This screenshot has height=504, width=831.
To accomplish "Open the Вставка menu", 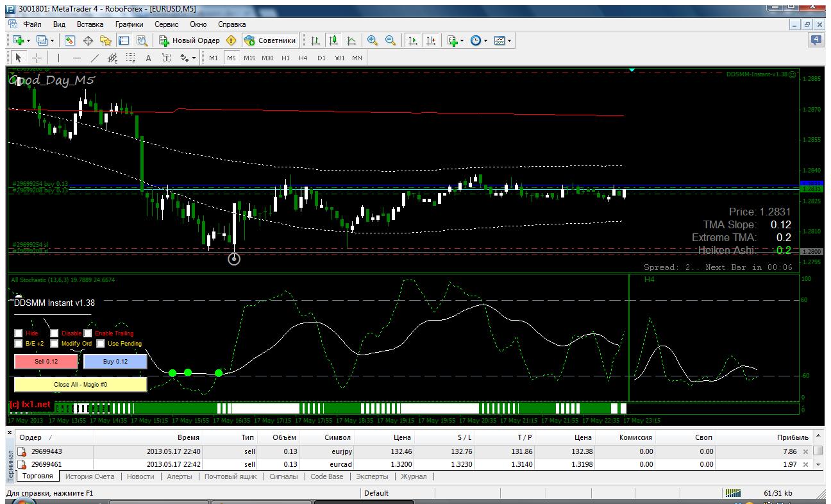I will pos(90,24).
